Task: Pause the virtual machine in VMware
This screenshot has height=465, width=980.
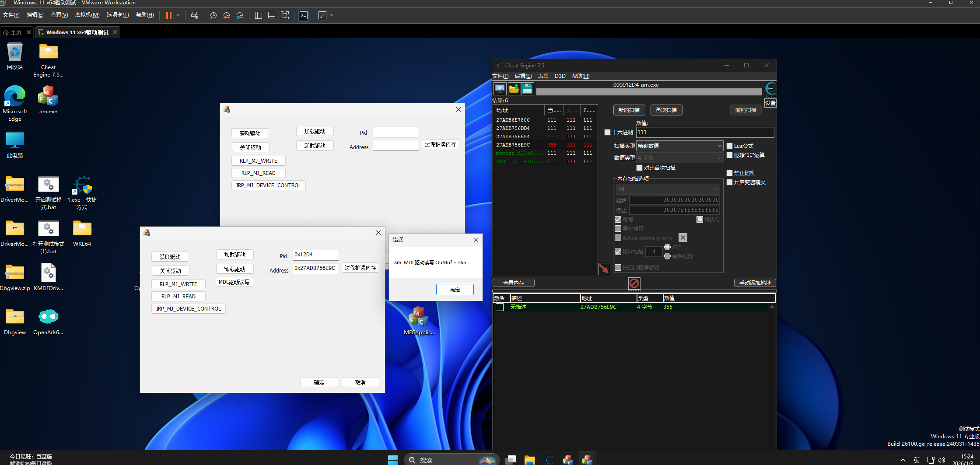Action: (169, 15)
